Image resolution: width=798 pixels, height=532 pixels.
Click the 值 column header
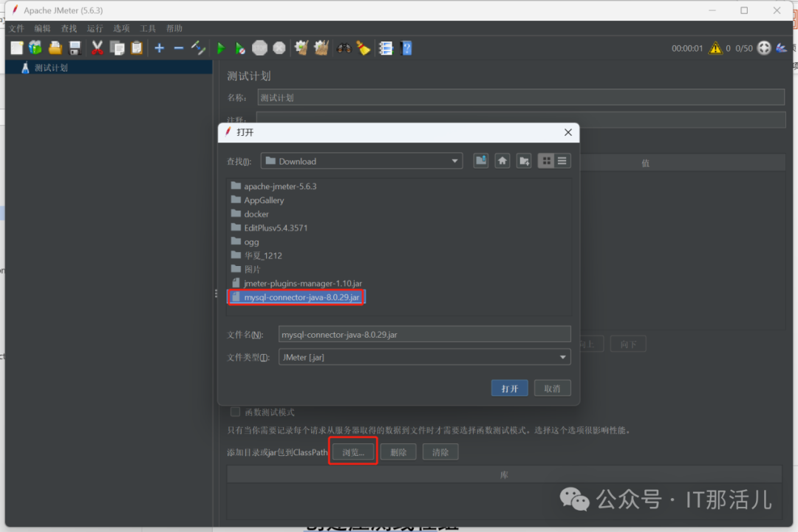pos(645,163)
